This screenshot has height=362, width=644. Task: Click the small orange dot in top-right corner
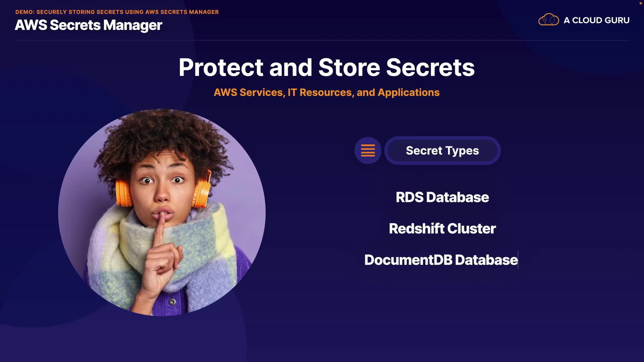[x=640, y=3]
